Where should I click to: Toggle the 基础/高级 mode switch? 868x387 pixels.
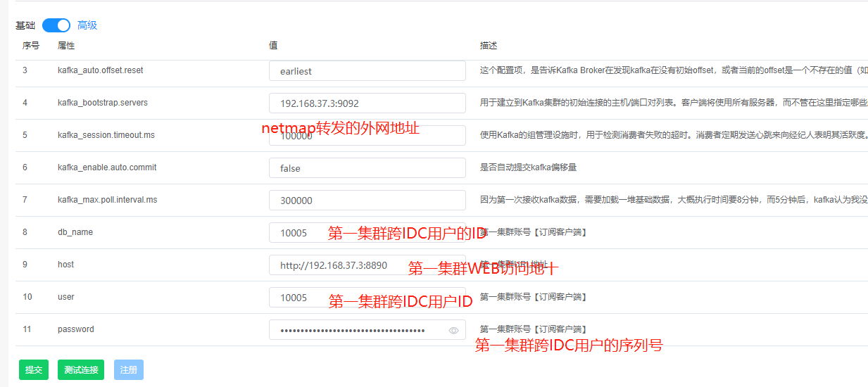click(x=56, y=25)
